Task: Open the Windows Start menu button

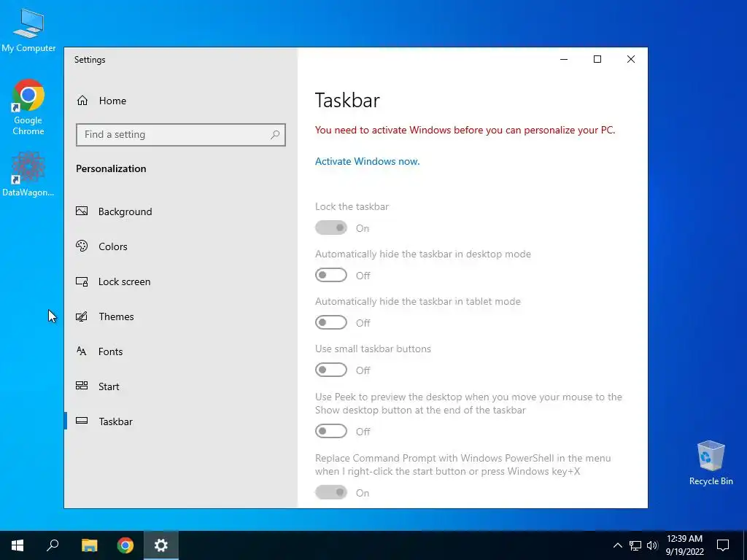Action: point(18,545)
